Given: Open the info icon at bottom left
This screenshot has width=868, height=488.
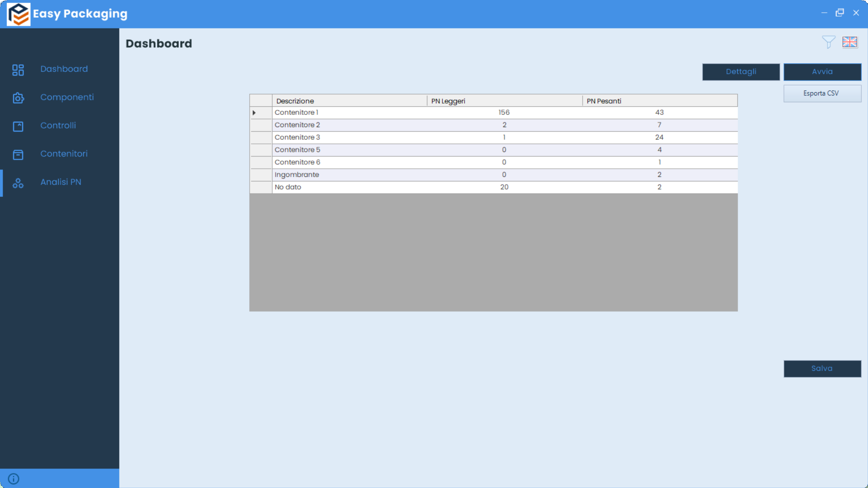Looking at the screenshot, I should coord(14,479).
